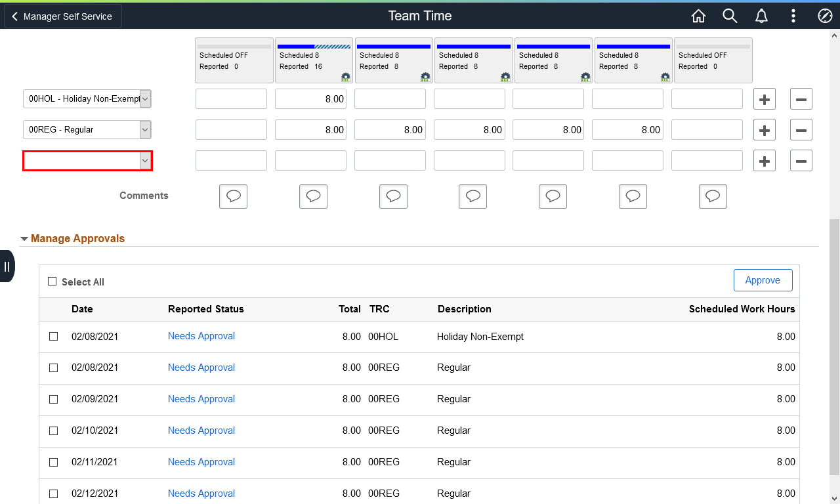Check the 02/08/2021 Holiday Non-Exempt row
Screen dimensions: 840x504
54,337
